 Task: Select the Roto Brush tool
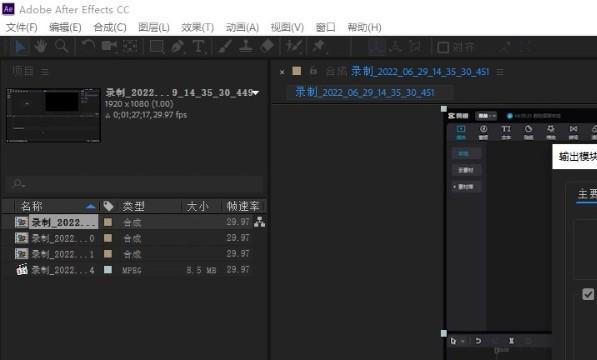point(294,47)
